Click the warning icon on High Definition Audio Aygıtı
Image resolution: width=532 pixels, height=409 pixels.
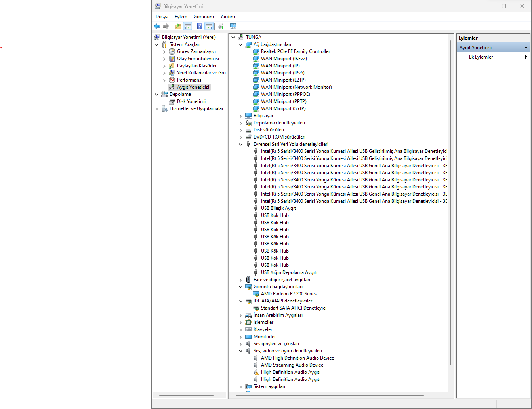[256, 372]
